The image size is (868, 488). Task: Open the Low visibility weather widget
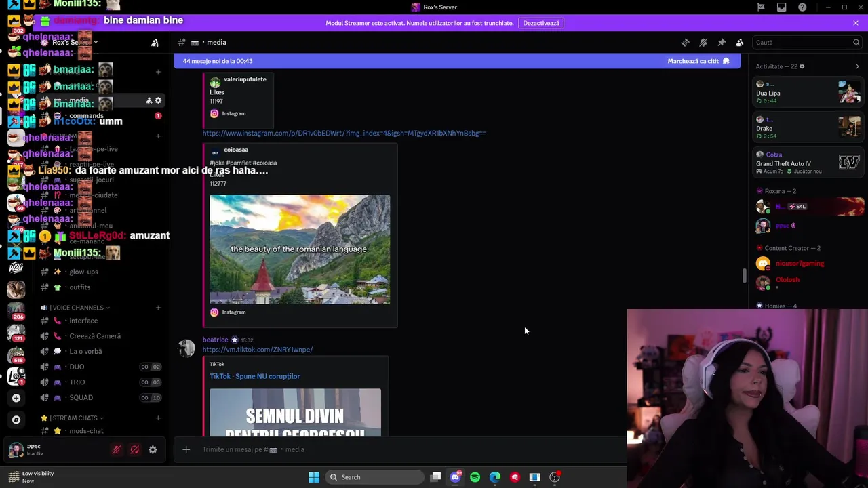[31, 477]
